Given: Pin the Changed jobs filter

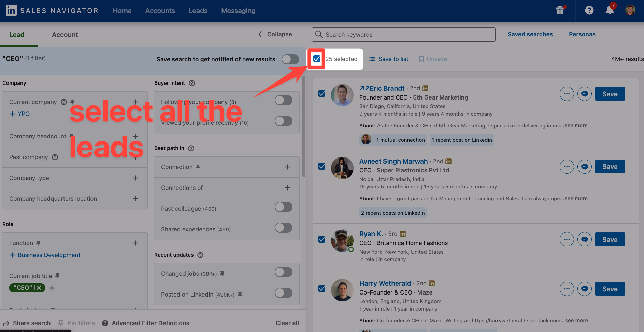Looking at the screenshot, I should coord(222,274).
